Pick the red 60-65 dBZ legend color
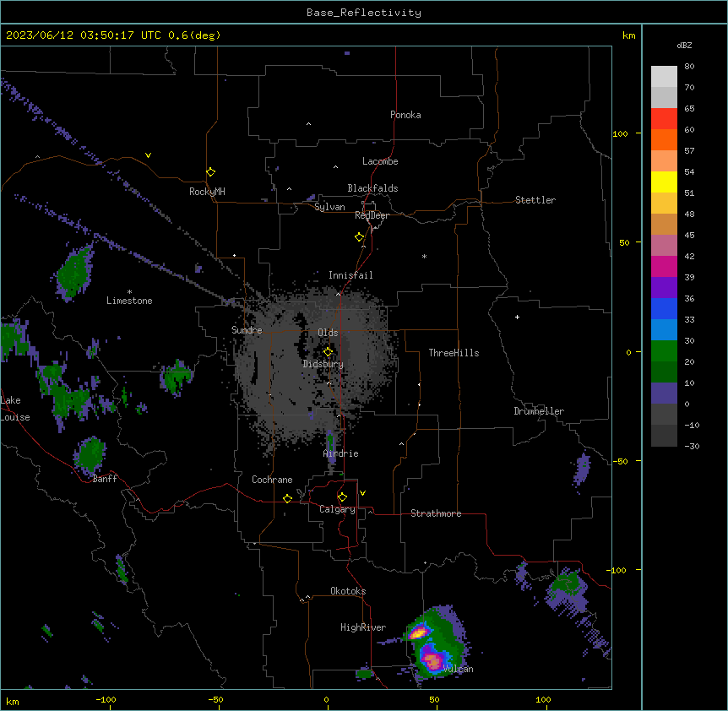 tap(664, 119)
